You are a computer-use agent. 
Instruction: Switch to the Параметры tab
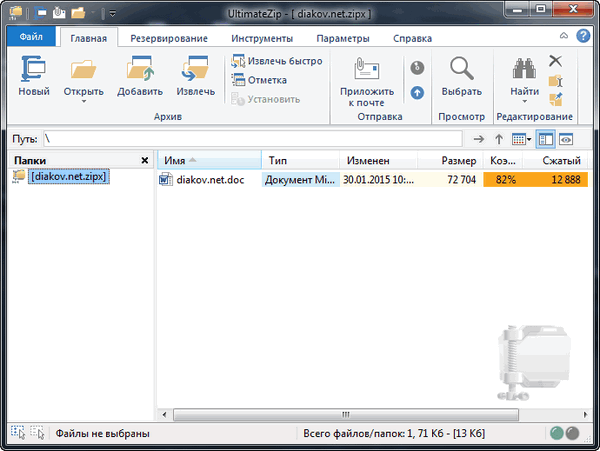click(x=343, y=38)
